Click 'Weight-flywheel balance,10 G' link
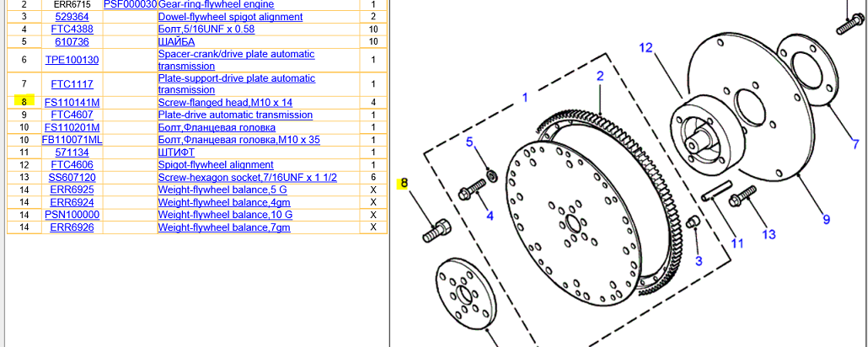This screenshot has width=868, height=347. point(225,215)
